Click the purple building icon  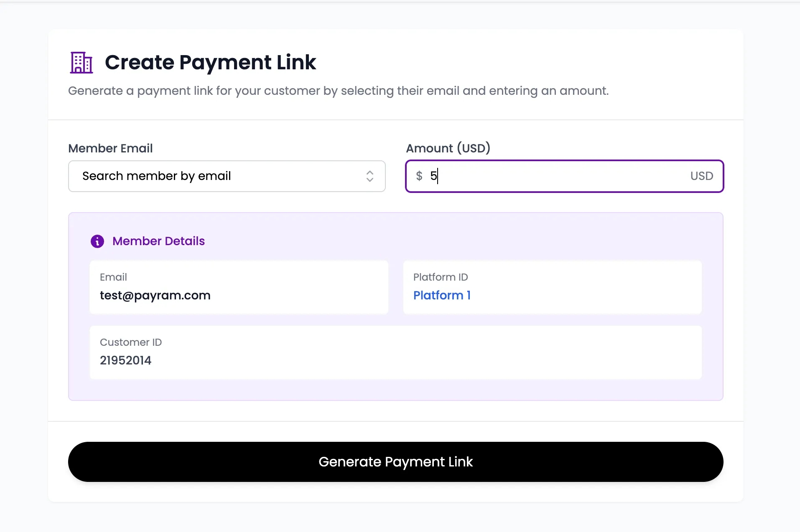82,63
